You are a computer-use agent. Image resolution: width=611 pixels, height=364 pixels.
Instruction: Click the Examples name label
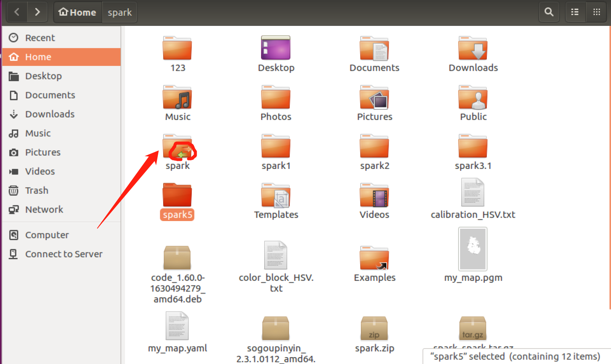pos(375,277)
